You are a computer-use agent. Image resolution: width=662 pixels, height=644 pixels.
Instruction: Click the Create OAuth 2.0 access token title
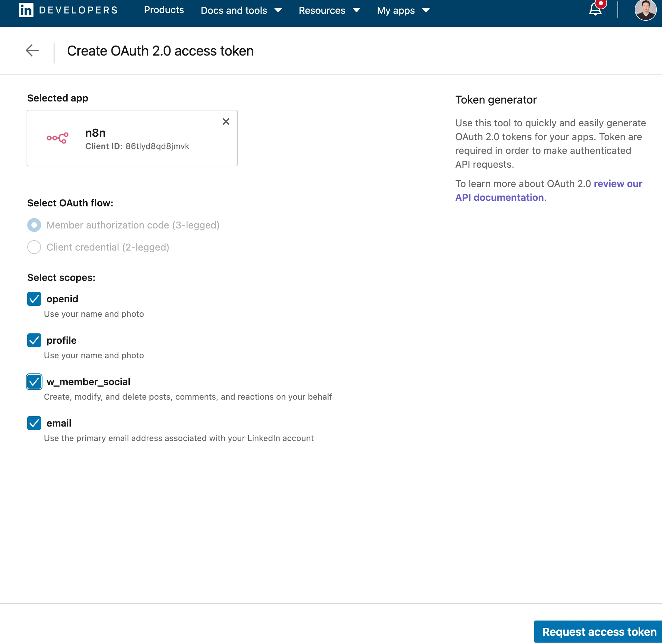tap(160, 51)
